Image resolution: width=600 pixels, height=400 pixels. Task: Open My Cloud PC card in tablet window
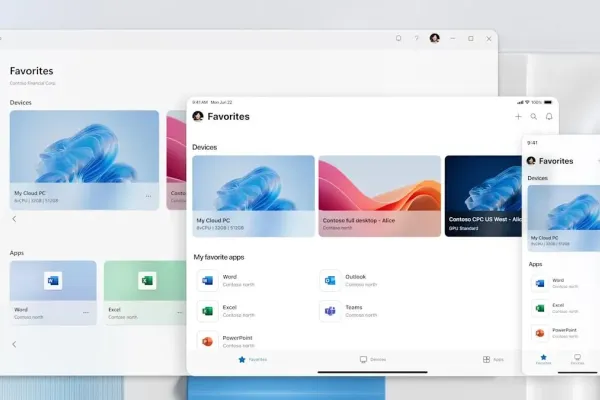tap(253, 196)
